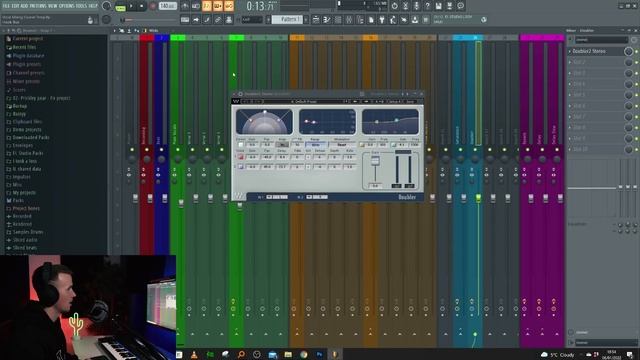
Task: Click the question mark help icon
Action: [427, 6]
